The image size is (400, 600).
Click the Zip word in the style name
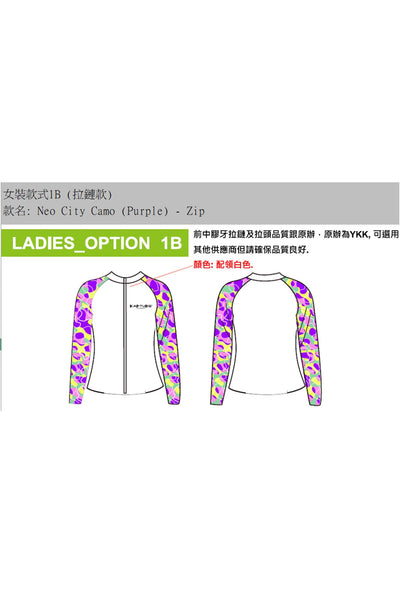(195, 211)
